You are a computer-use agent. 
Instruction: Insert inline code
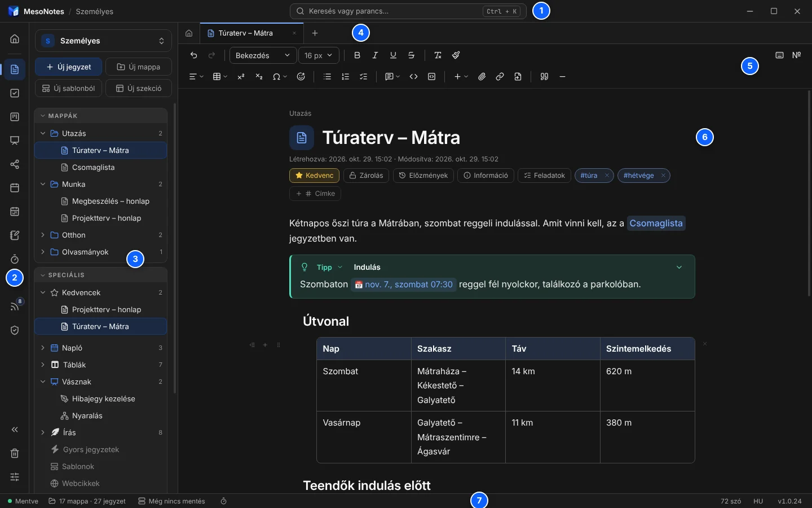click(413, 77)
